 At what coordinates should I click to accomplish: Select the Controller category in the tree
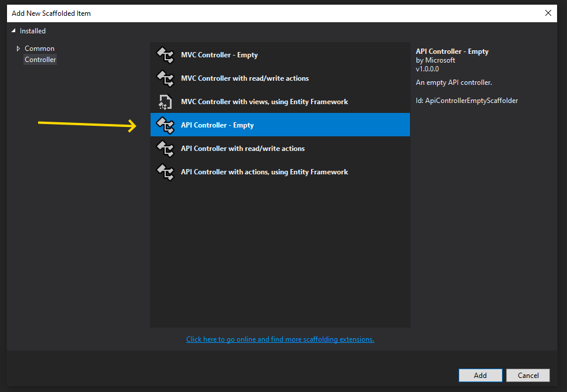40,60
